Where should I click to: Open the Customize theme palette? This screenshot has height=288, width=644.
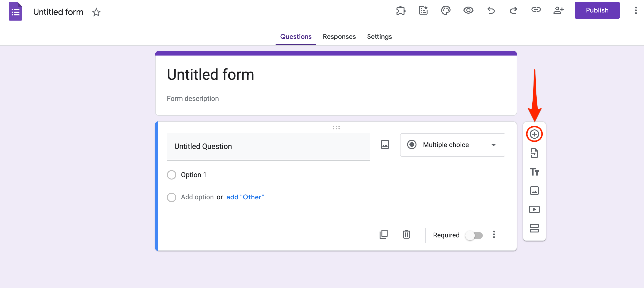[445, 11]
